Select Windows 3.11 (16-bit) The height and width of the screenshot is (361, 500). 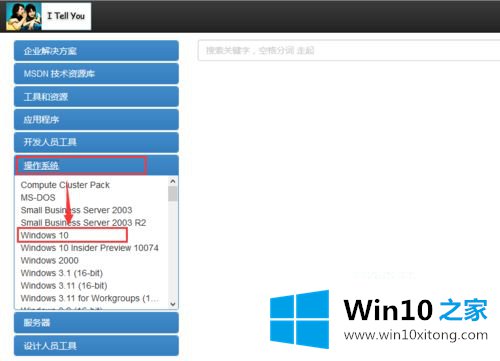[64, 286]
